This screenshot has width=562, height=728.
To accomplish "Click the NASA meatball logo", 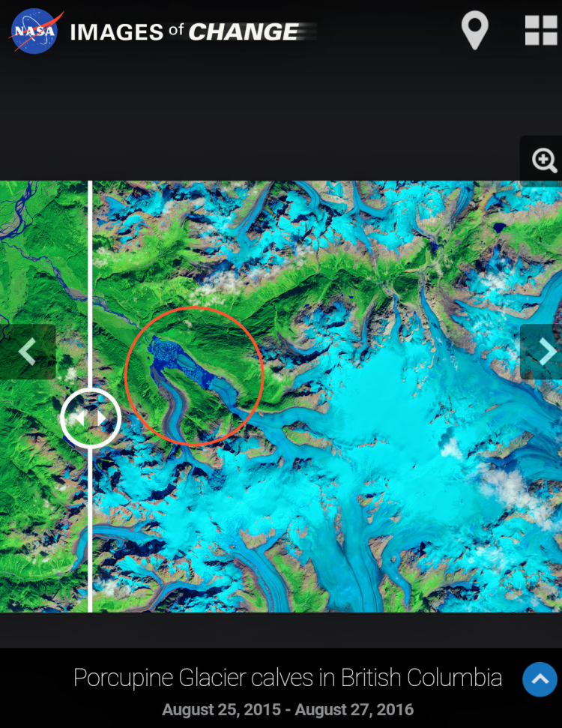I will point(34,31).
